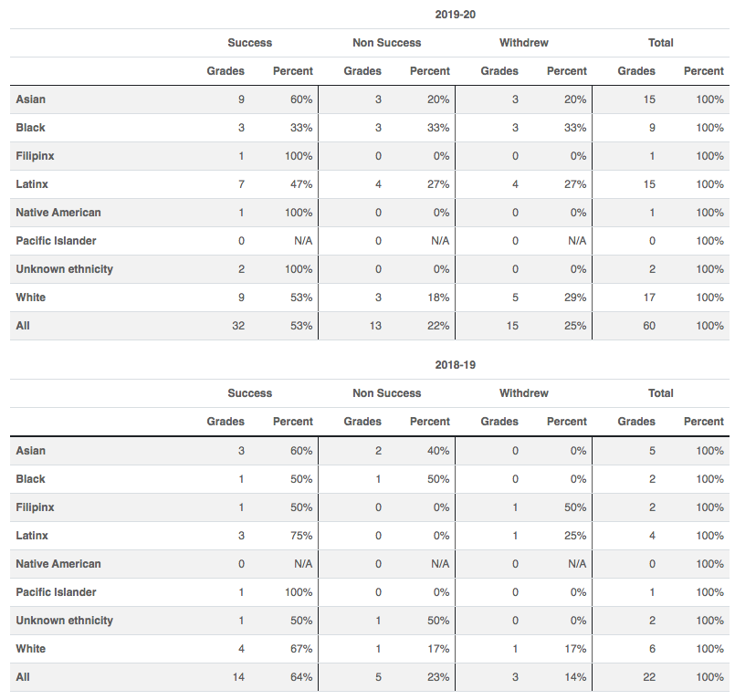Select Non Success header in 2018-19 table
The image size is (735, 700).
(x=386, y=393)
